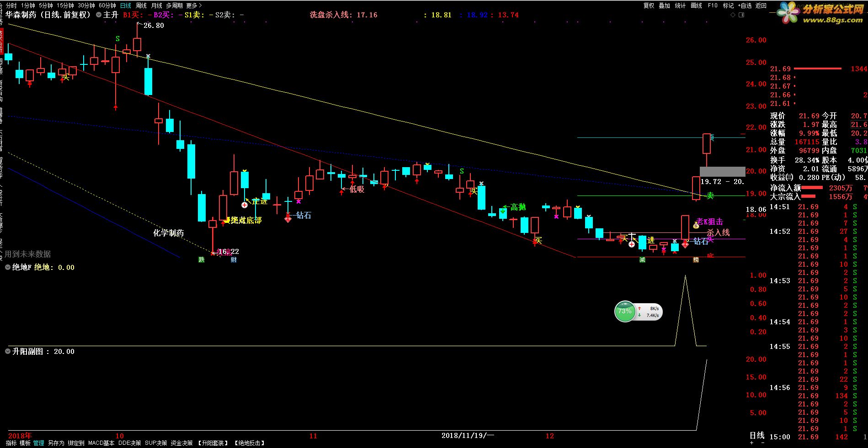Click the 分析家公式网 flower logo
The width and height of the screenshot is (868, 448).
(789, 13)
